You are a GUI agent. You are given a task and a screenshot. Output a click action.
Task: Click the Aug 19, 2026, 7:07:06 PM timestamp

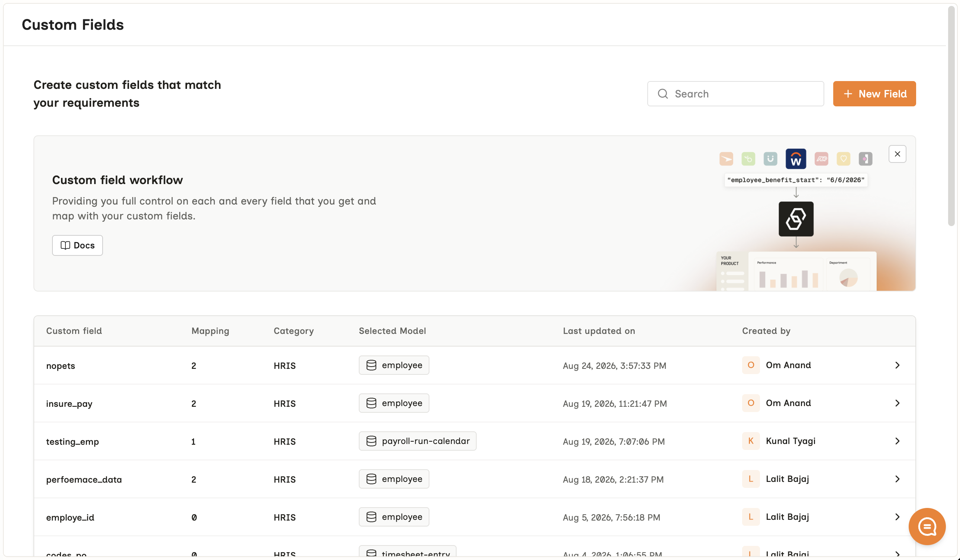tap(614, 441)
